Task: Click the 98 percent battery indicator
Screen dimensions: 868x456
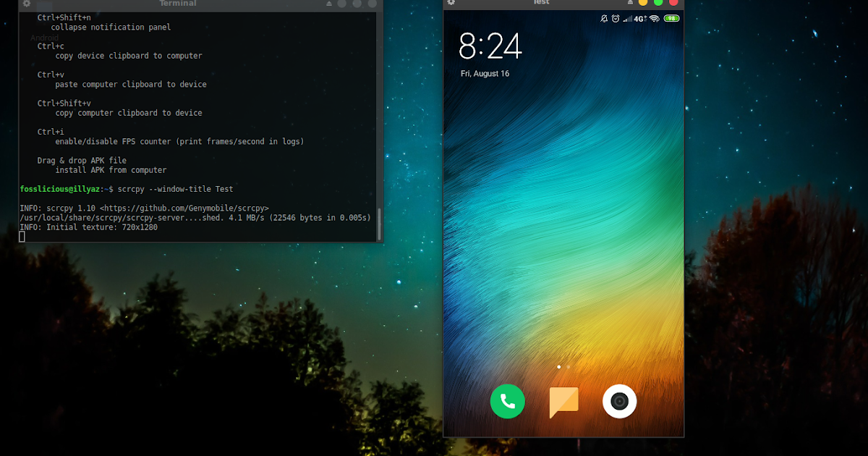Action: 671,18
